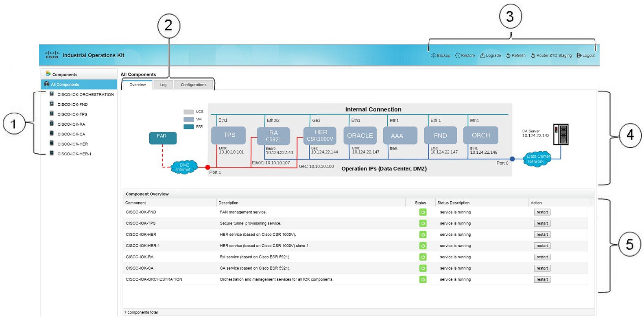Click the ORACLE node in the diagram

tap(360, 135)
